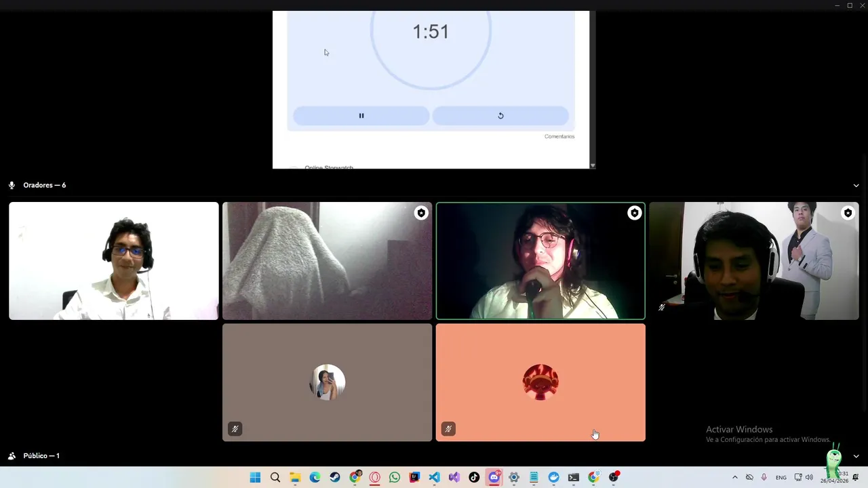Open Notepad from the taskbar
Screen dimensions: 868x488
(x=534, y=477)
